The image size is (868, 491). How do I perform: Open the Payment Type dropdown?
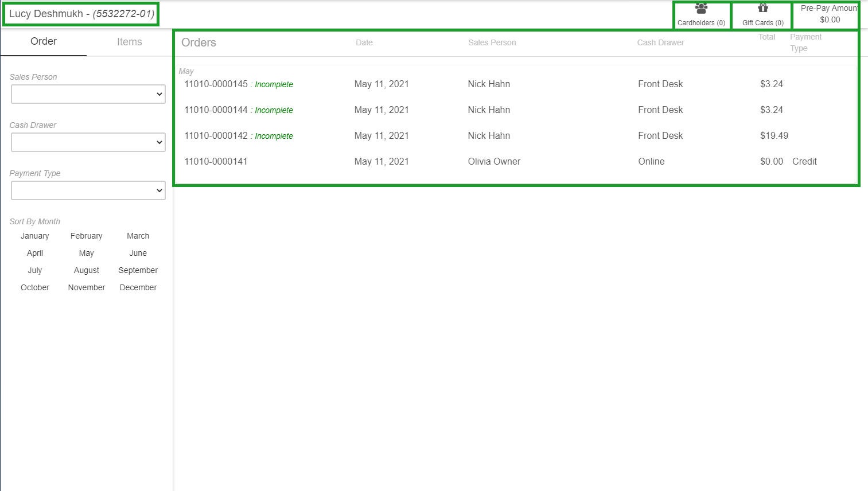88,190
